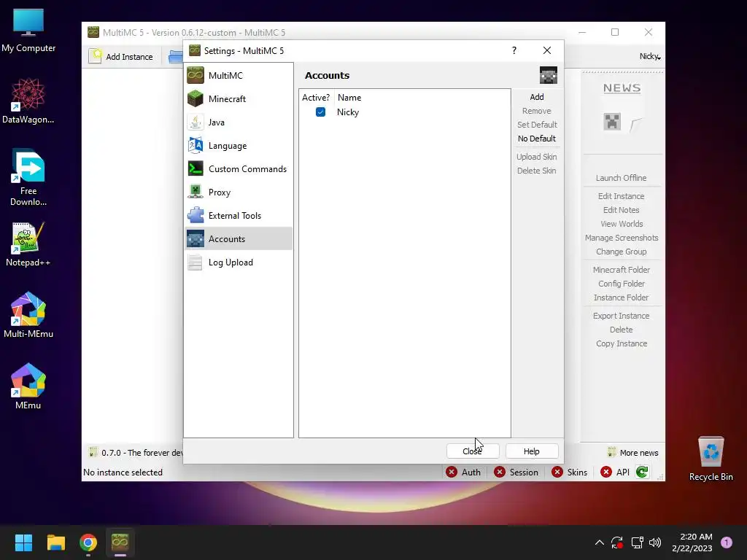Screen dimensions: 747x560
Task: Click the Delete Skin button
Action: click(536, 171)
